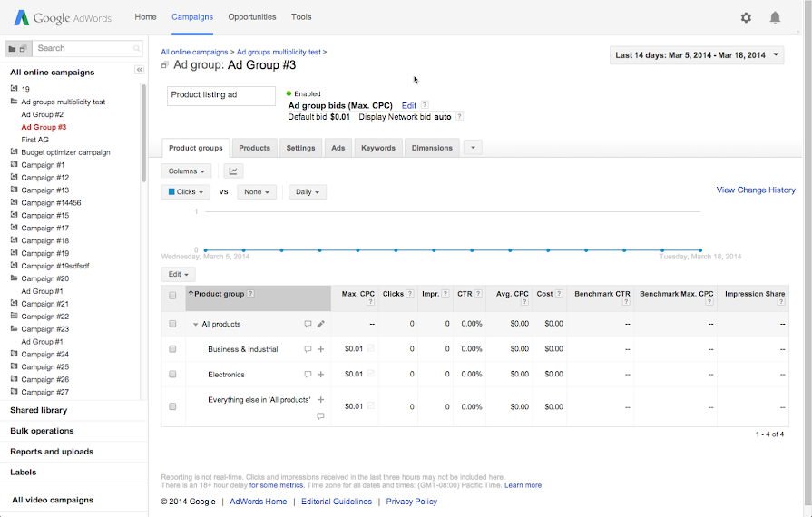Open the notifications bell

[x=775, y=17]
